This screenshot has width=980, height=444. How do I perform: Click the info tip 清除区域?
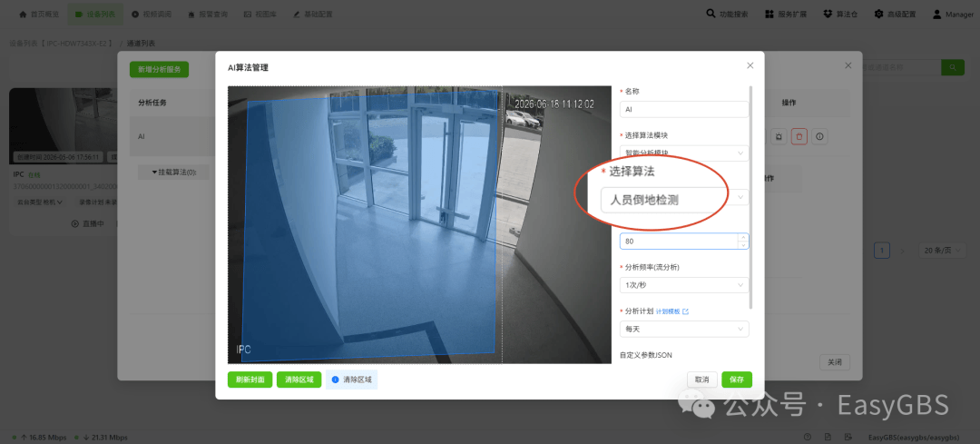tap(352, 380)
